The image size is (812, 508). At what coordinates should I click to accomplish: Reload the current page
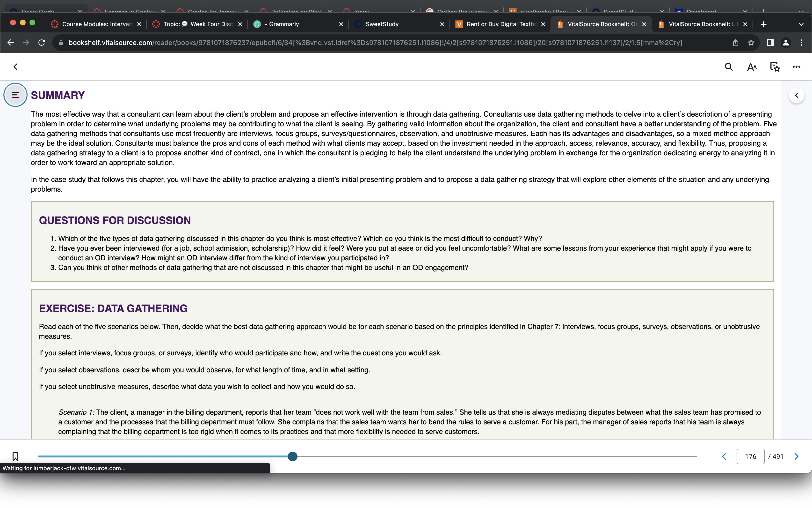42,43
